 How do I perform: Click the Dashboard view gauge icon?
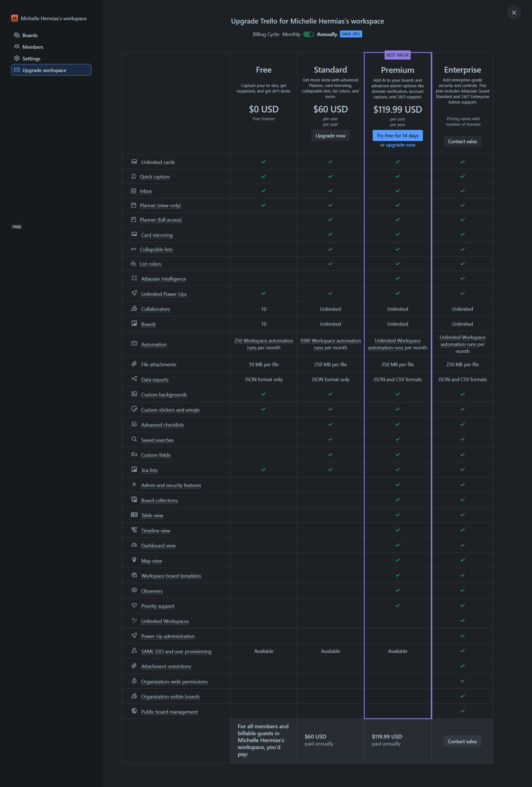[x=134, y=545]
